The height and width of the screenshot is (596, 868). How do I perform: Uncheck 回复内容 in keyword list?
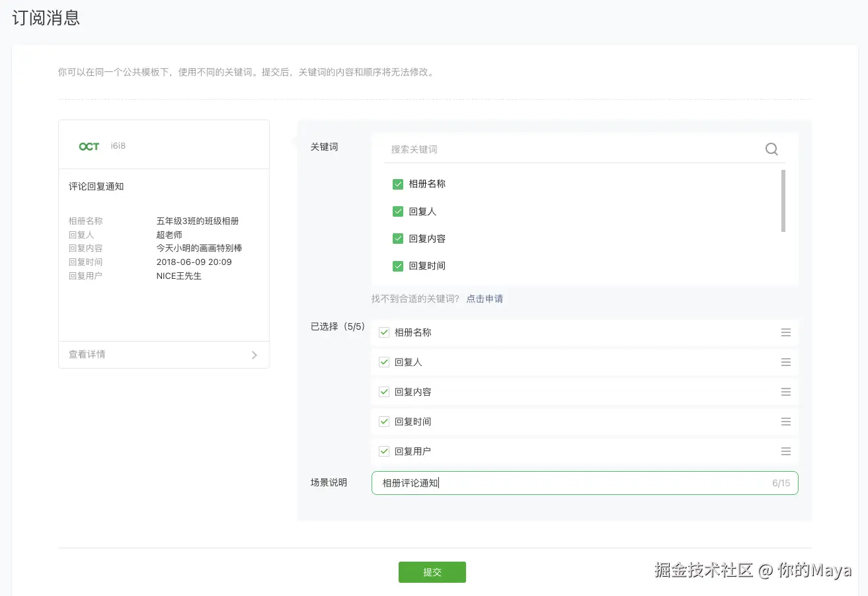398,239
